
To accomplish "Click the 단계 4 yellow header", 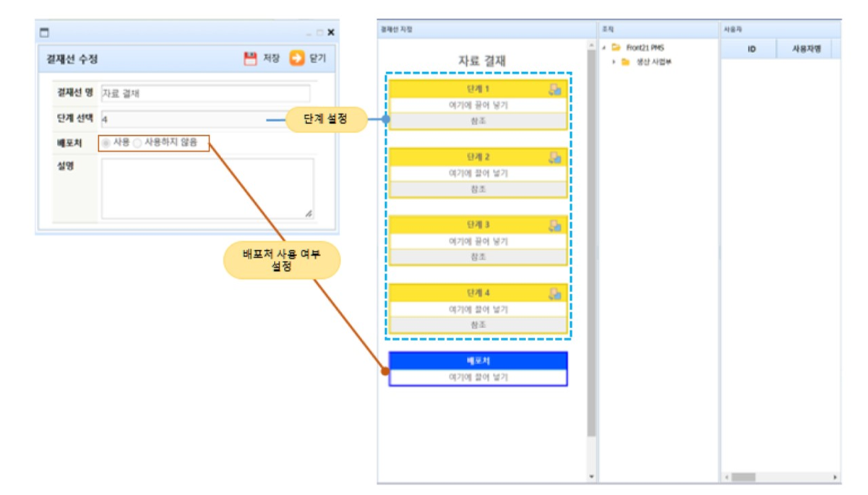I will (478, 293).
